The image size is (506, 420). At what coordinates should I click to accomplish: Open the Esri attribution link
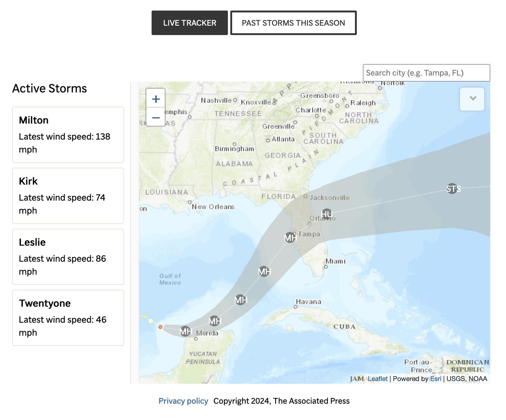coord(436,379)
